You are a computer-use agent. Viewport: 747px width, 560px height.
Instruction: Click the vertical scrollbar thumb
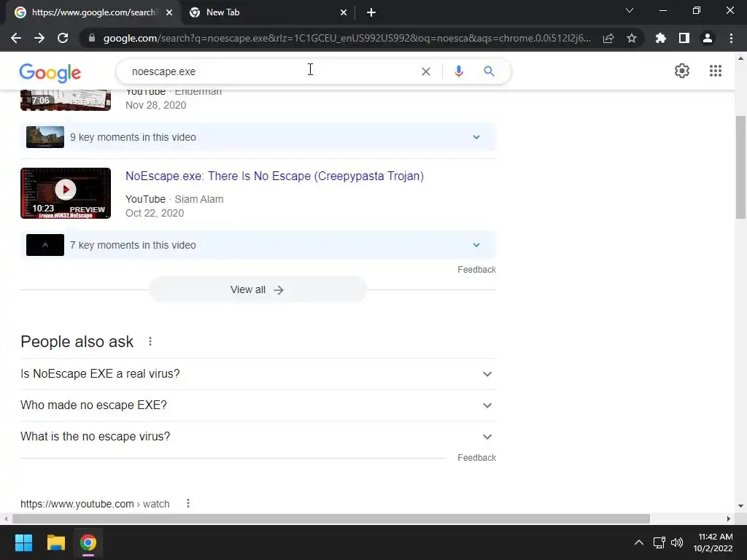740,167
